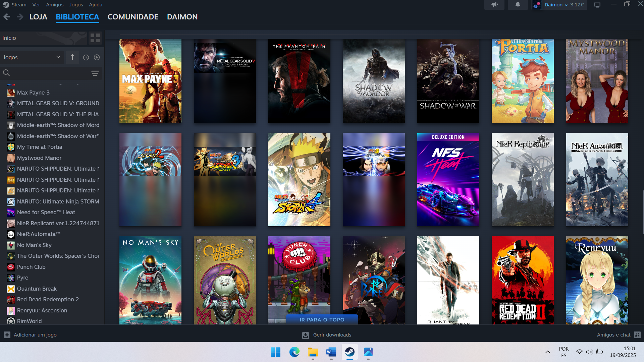Open the announcements megaphone icon

pyautogui.click(x=494, y=5)
